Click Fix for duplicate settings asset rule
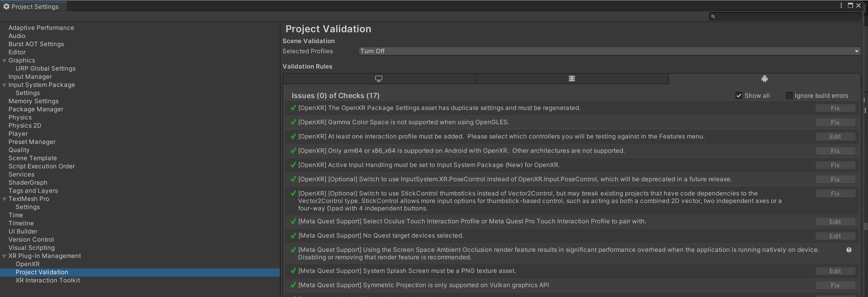This screenshot has width=868, height=297. click(x=835, y=108)
